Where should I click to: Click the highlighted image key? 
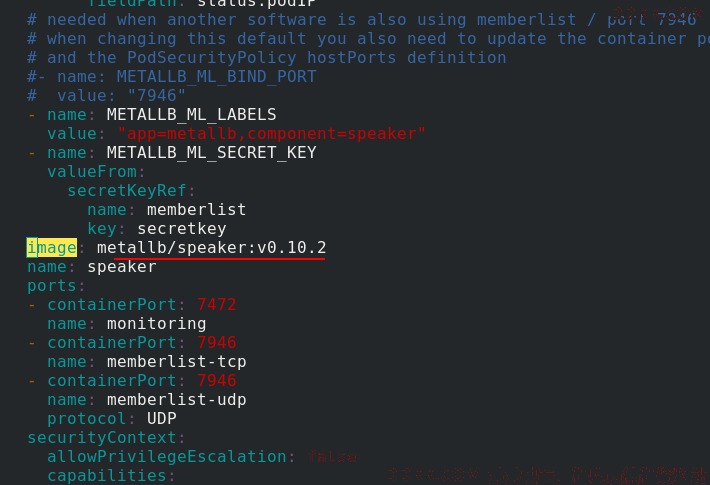coord(52,248)
